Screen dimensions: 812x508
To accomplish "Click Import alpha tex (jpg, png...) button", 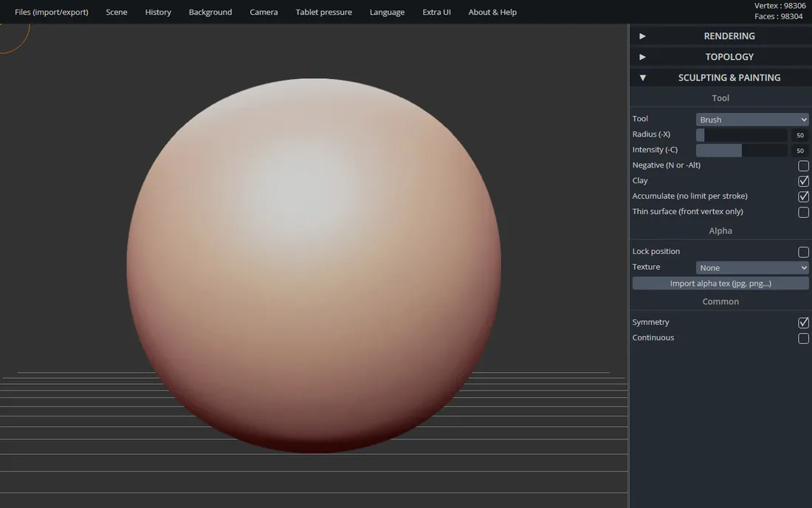I will tap(720, 284).
